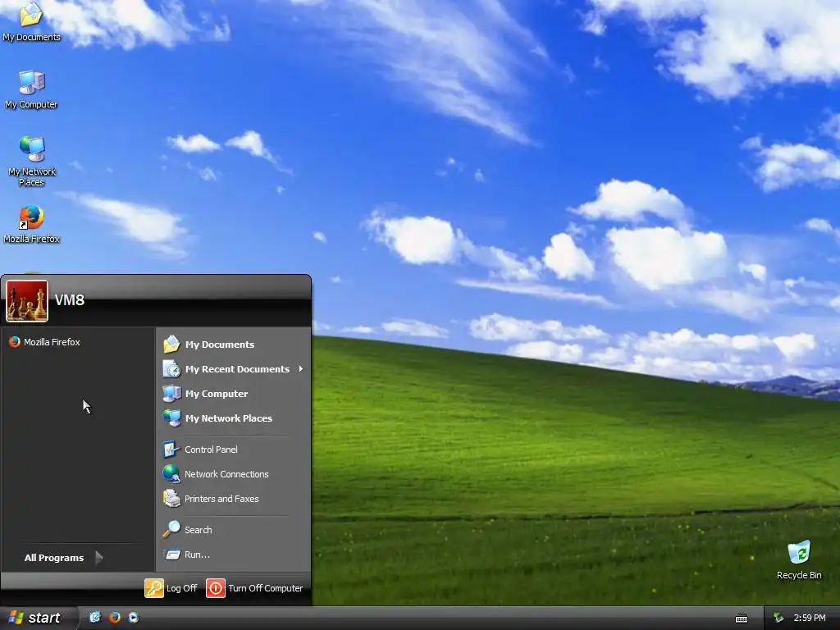This screenshot has width=840, height=630.
Task: Click Show Desktop quick launch icon
Action: (95, 617)
